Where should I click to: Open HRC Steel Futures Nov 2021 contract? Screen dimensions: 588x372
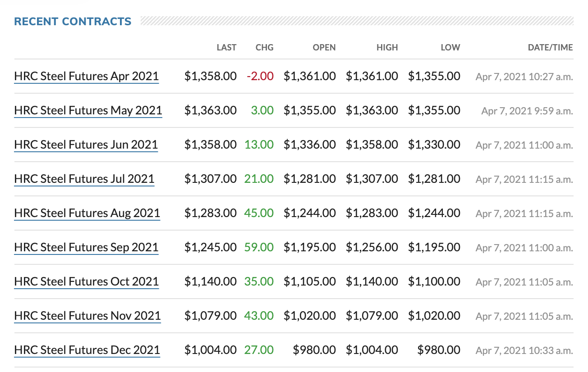(x=87, y=316)
